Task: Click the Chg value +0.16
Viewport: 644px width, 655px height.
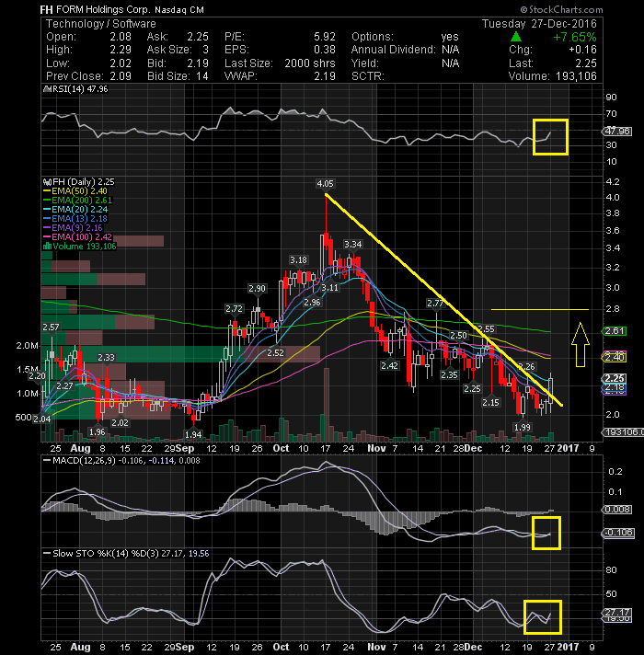Action: 582,50
